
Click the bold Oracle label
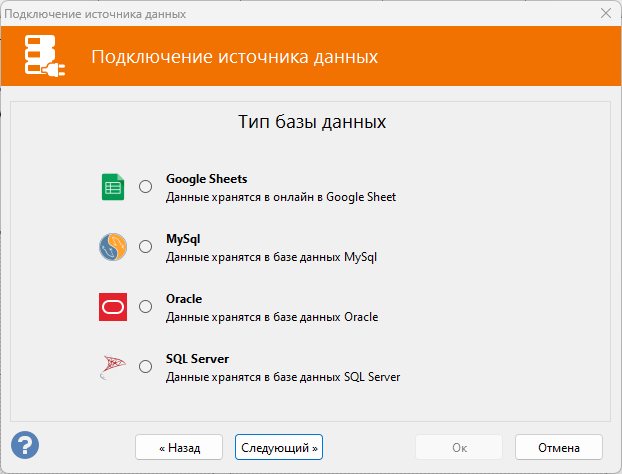pyautogui.click(x=184, y=299)
